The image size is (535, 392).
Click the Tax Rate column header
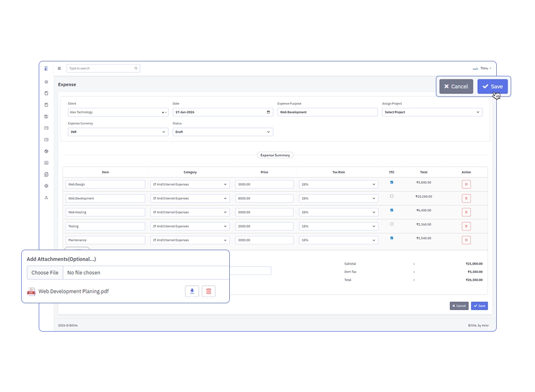(x=338, y=172)
